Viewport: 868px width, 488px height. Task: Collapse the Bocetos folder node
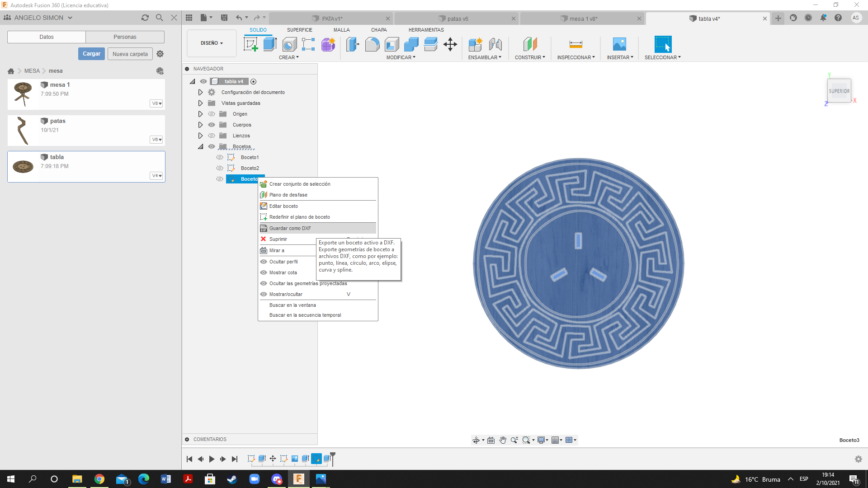point(200,146)
